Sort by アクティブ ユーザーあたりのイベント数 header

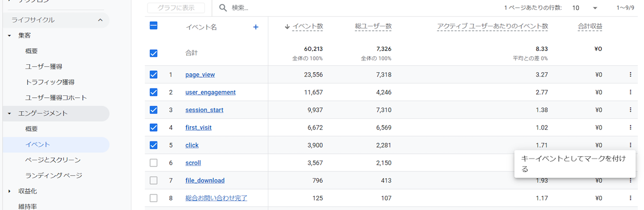pyautogui.click(x=493, y=26)
